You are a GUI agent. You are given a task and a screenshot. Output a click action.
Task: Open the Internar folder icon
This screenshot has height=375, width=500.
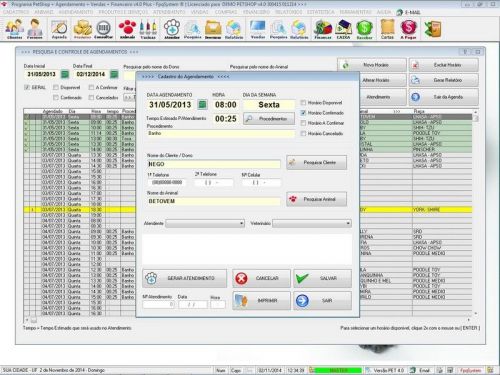coord(213,29)
